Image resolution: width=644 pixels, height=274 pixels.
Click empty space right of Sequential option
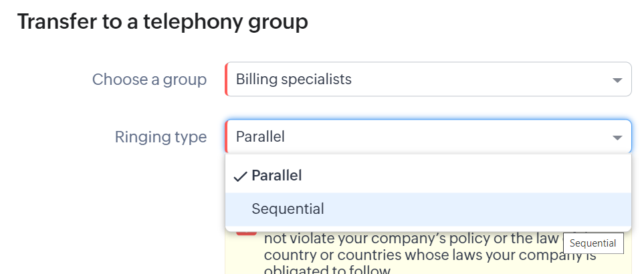coord(468,209)
